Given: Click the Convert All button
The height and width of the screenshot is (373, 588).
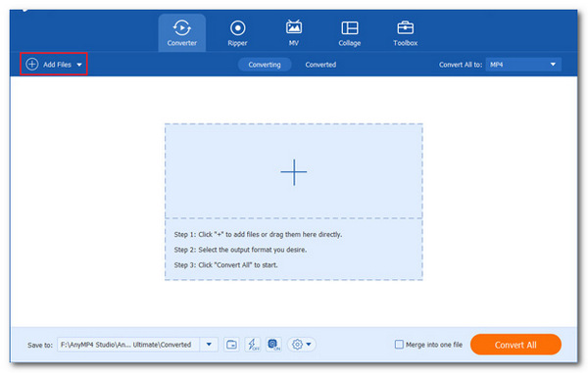Looking at the screenshot, I should (515, 345).
